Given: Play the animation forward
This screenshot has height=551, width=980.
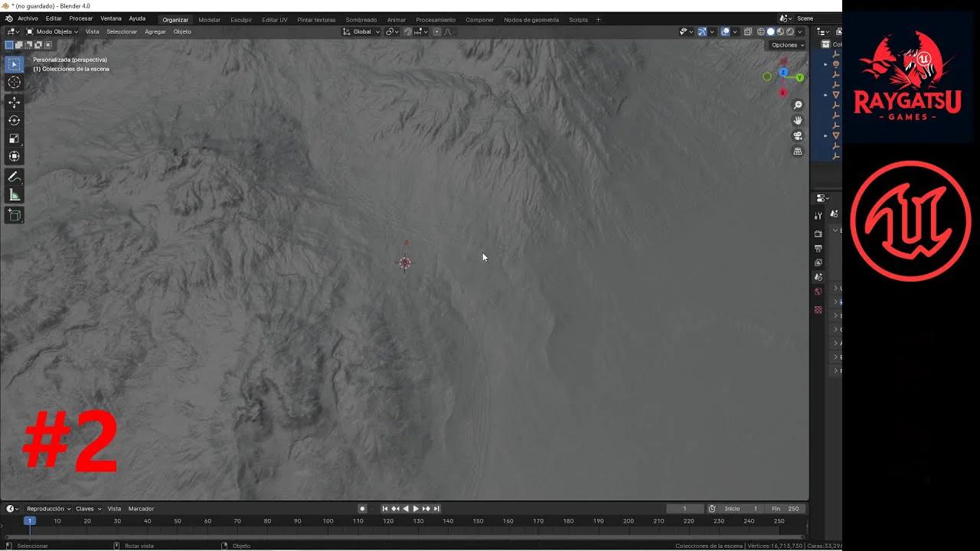Looking at the screenshot, I should [x=416, y=509].
